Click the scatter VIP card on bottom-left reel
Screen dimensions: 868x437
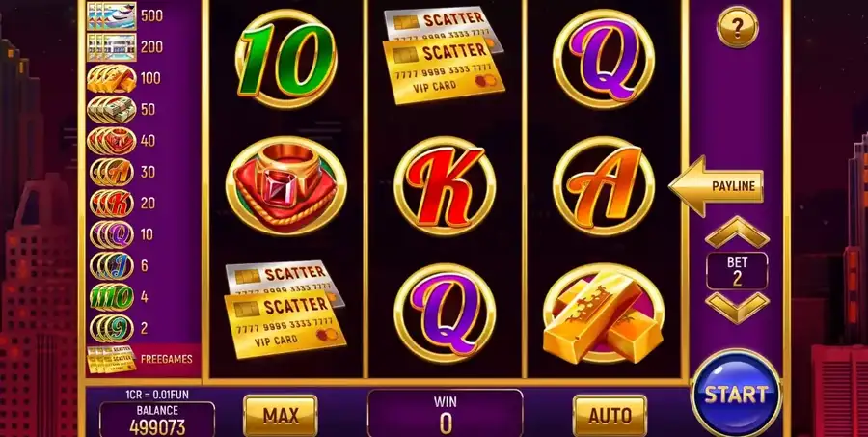tap(285, 309)
